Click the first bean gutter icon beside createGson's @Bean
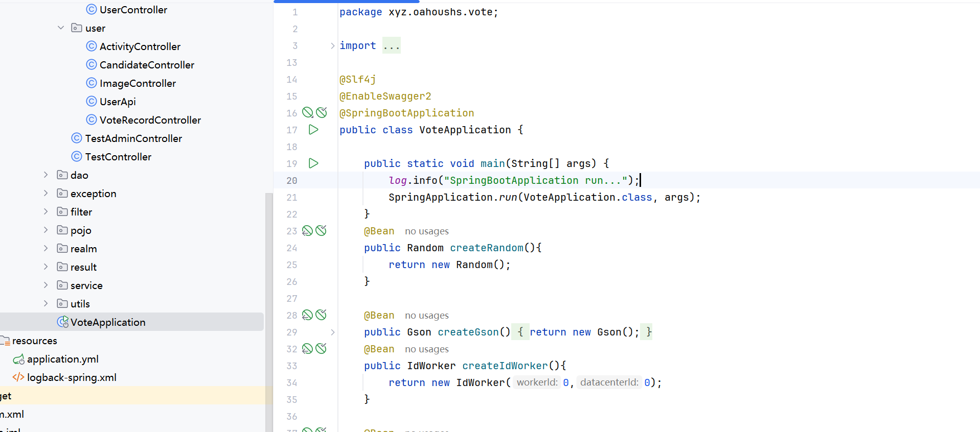This screenshot has height=432, width=980. point(307,315)
